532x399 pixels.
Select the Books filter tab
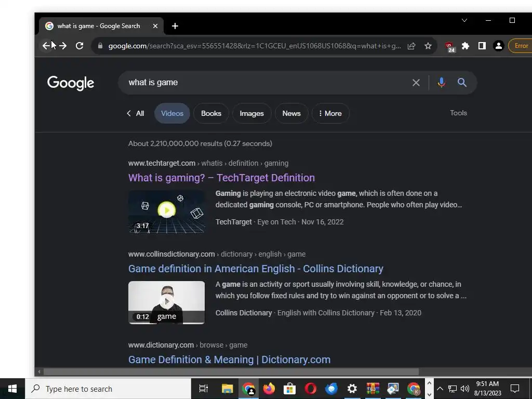[211, 113]
